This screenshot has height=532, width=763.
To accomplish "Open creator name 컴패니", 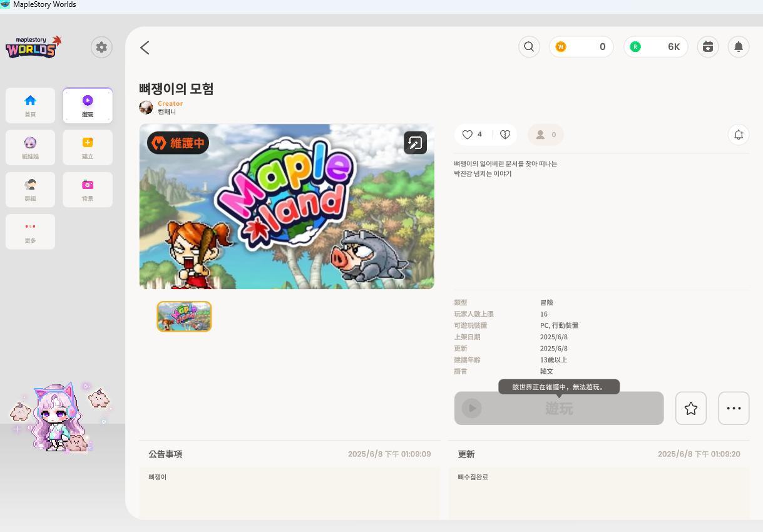I will pos(166,112).
